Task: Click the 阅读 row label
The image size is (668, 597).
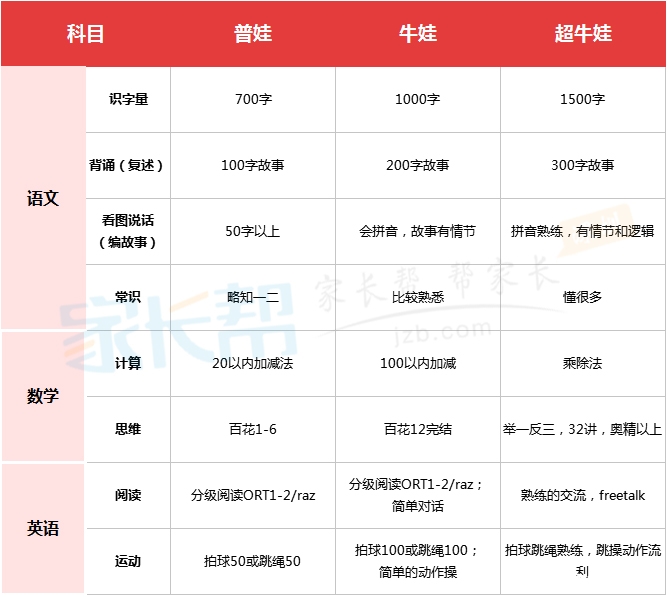Action: point(128,495)
